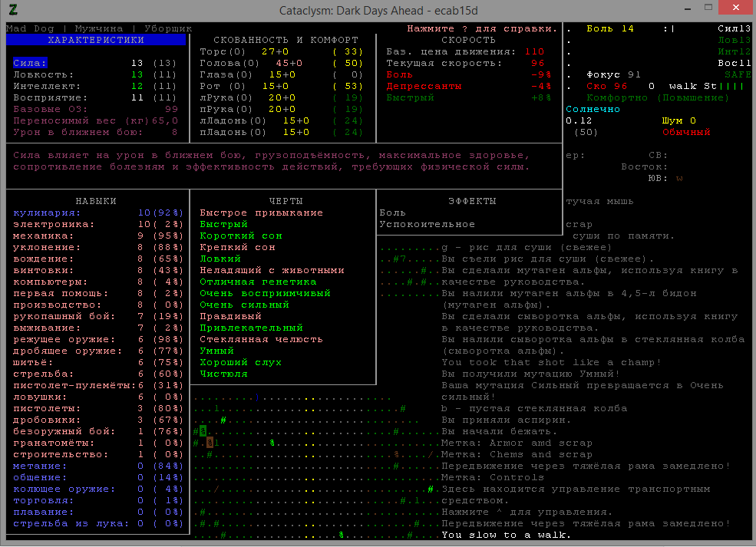Click the Торс encumbrance row
This screenshot has width=756, height=547.
282,51
